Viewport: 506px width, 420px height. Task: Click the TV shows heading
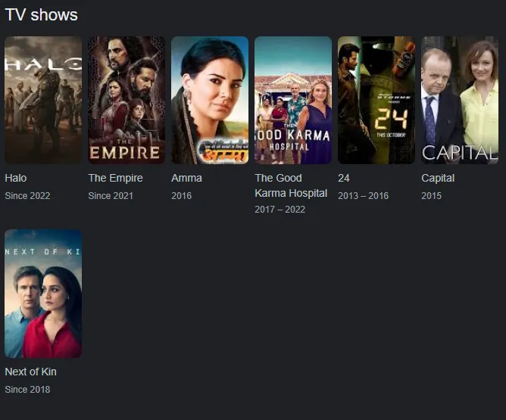(42, 15)
